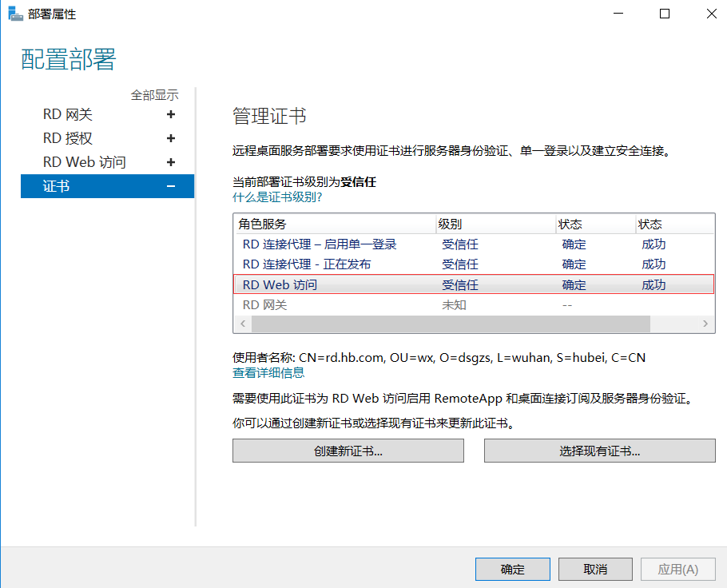The width and height of the screenshot is (727, 588).
Task: Click the 角色服务 column header
Action: (335, 224)
